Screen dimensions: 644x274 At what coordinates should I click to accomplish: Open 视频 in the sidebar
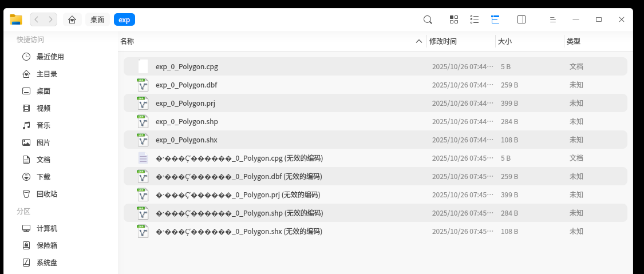(60, 108)
